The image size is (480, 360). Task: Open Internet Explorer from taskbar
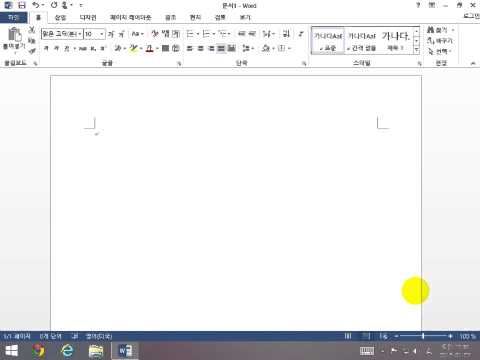click(x=67, y=351)
